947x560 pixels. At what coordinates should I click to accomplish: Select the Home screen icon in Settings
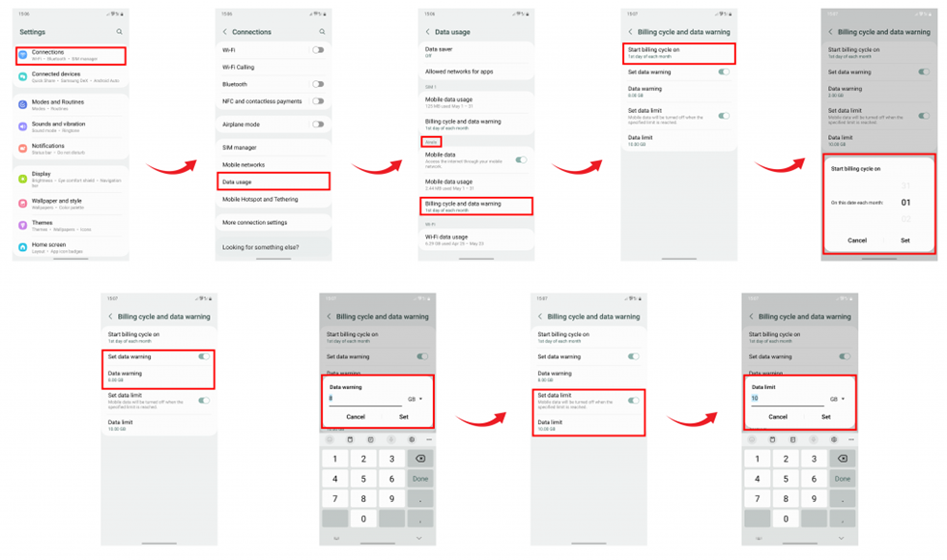(x=22, y=247)
